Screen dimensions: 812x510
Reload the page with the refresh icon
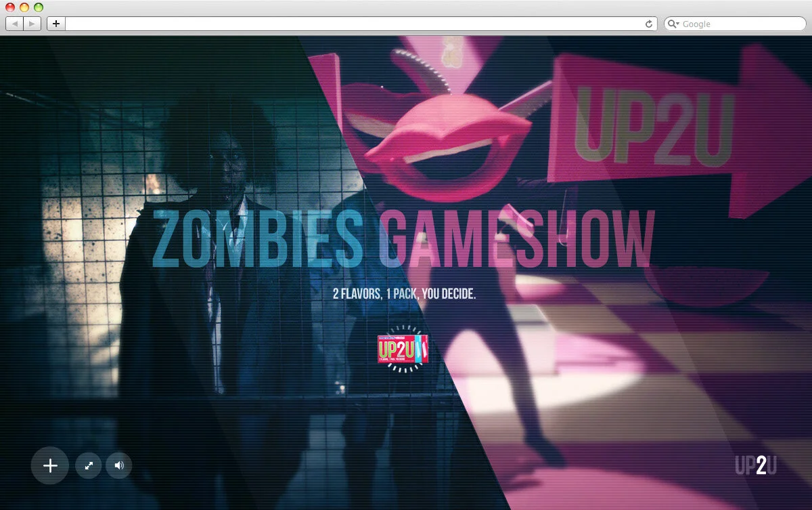coord(649,24)
